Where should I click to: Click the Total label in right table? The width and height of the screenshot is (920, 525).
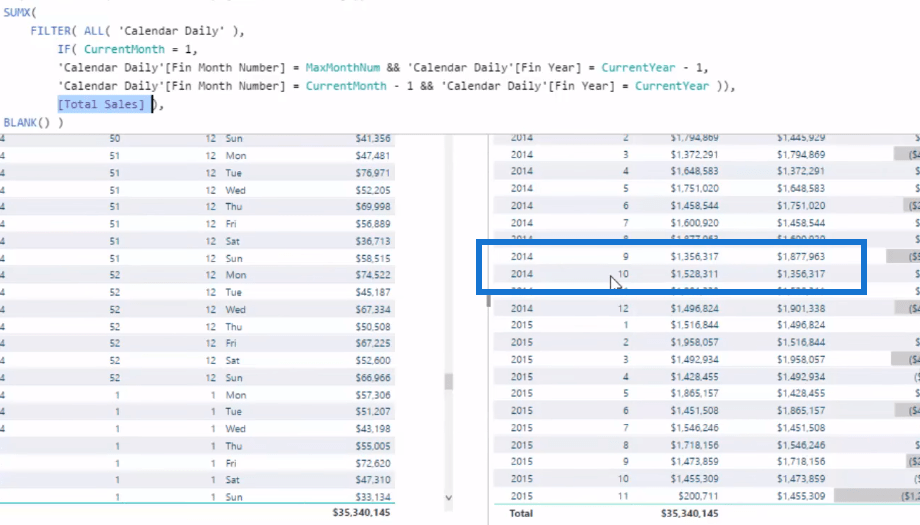point(521,513)
